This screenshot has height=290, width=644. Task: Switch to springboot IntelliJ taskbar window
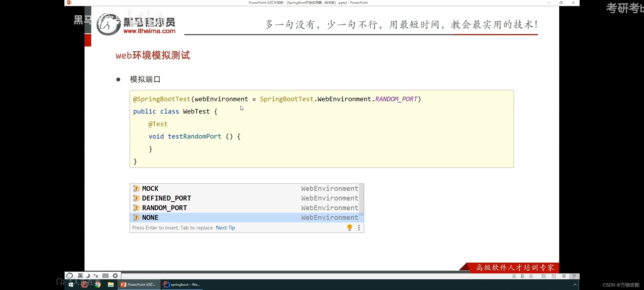[x=182, y=285]
